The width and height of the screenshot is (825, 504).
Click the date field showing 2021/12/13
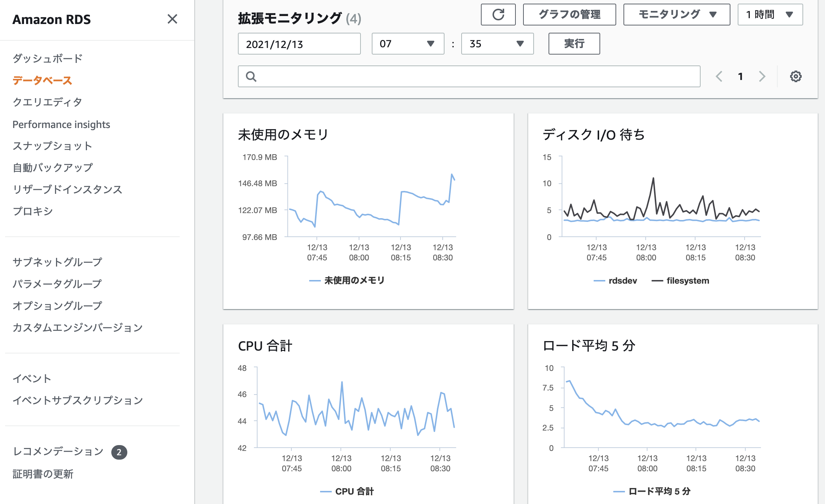pos(299,44)
